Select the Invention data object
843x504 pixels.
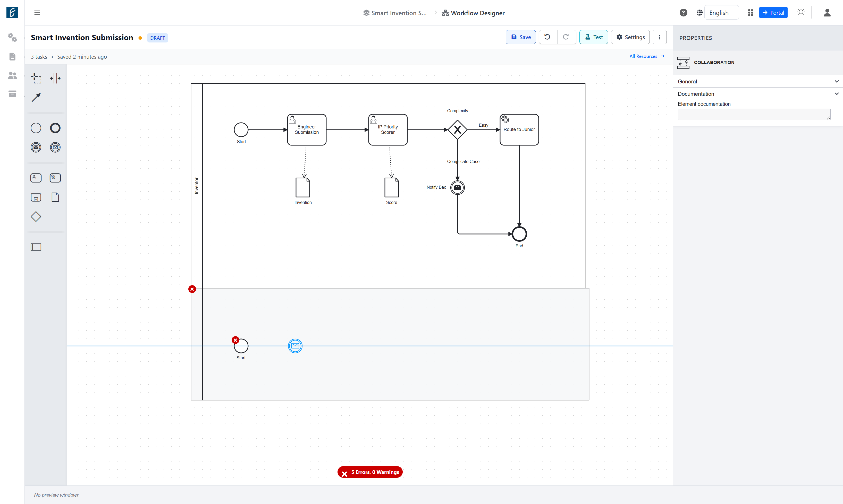pyautogui.click(x=303, y=187)
